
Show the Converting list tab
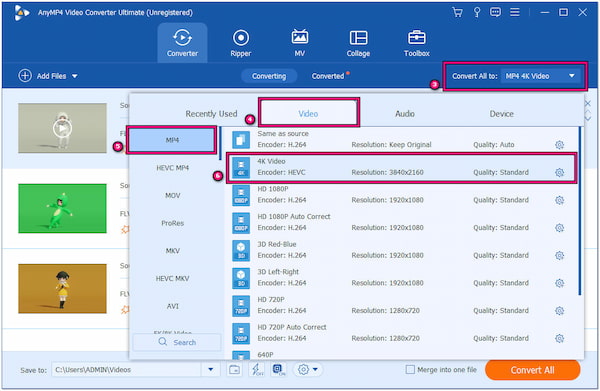(269, 76)
